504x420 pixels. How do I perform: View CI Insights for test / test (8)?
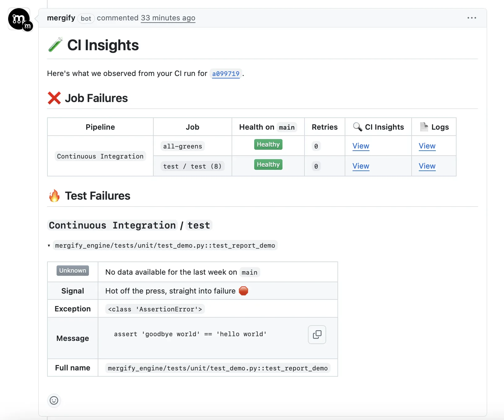pyautogui.click(x=361, y=166)
